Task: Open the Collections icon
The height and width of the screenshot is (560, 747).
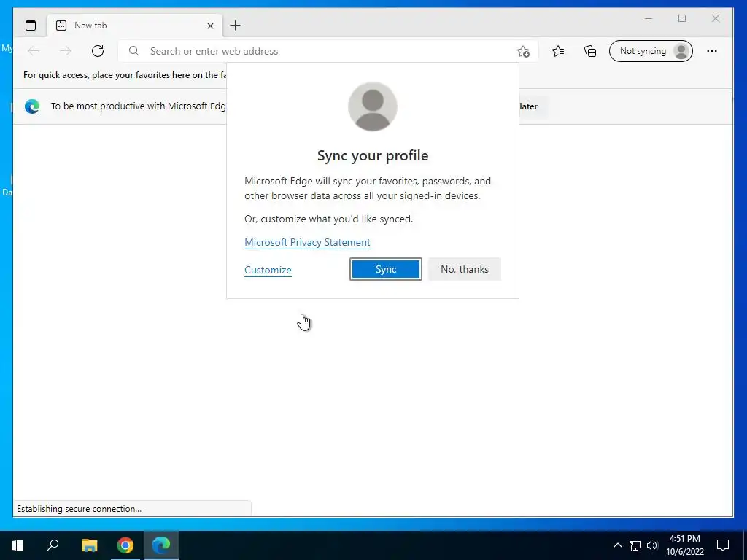Action: pos(590,51)
